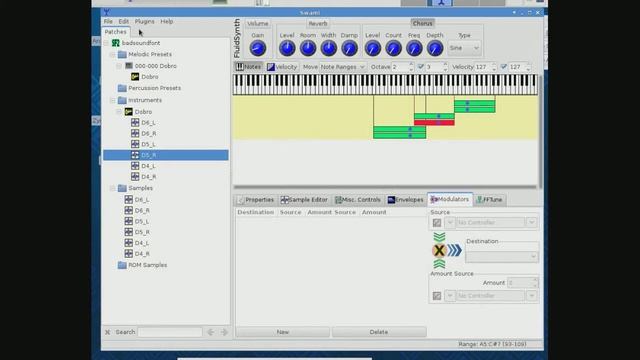Viewport: 640px width, 360px height.
Task: Collapse the Instruments tree node
Action: [x=112, y=100]
